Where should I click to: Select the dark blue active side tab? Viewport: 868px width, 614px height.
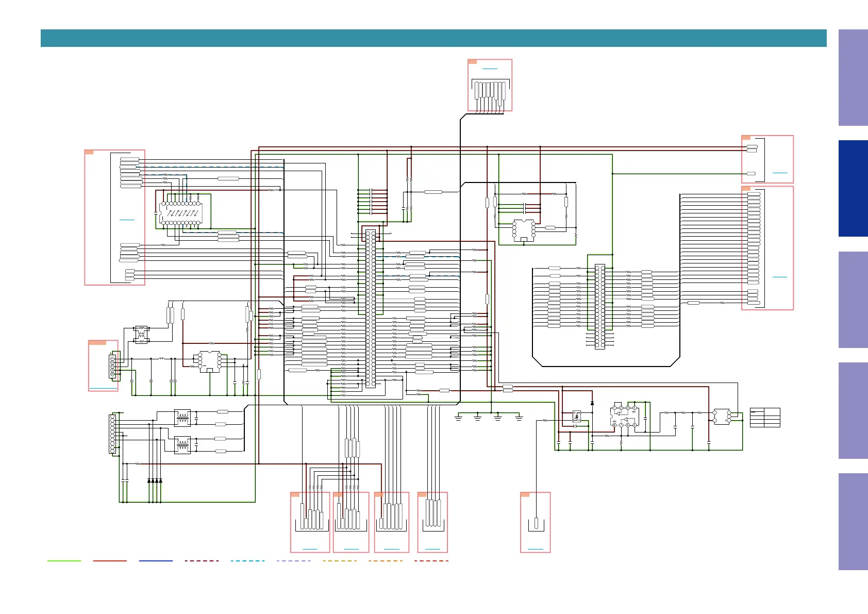pyautogui.click(x=853, y=189)
